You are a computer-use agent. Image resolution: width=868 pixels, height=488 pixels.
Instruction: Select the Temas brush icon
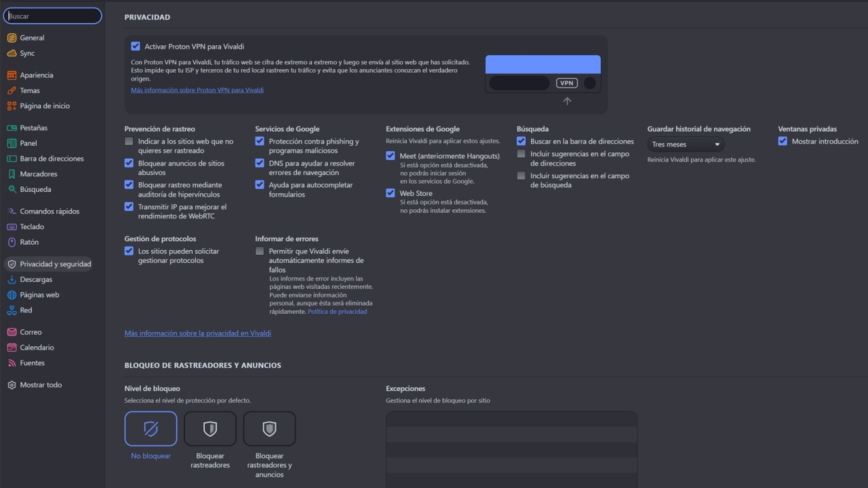coord(12,91)
